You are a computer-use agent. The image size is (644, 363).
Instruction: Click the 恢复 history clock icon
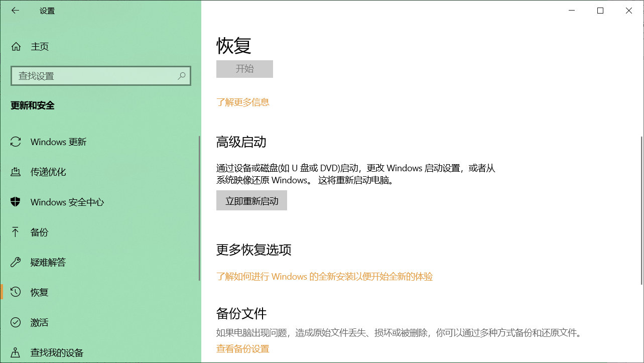point(16,292)
